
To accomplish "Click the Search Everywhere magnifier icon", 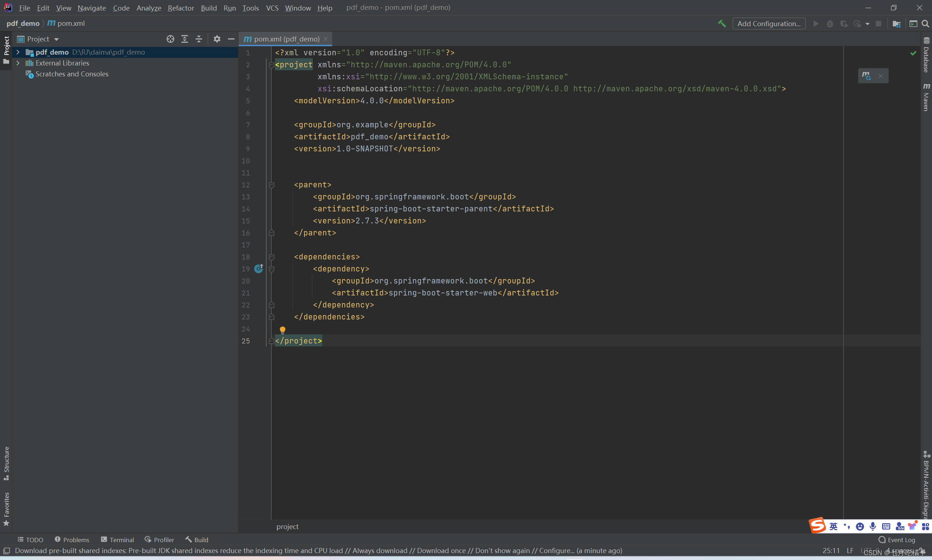I will pyautogui.click(x=925, y=23).
